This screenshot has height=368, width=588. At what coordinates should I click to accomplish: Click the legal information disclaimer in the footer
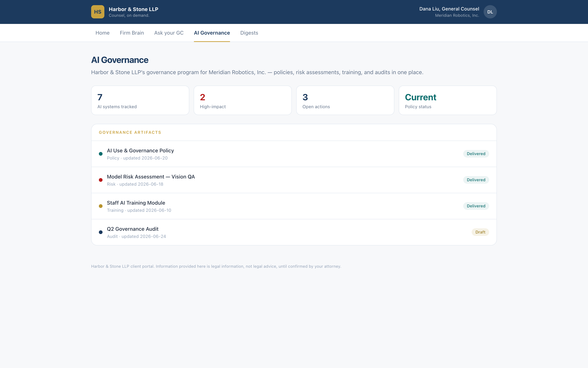pyautogui.click(x=216, y=266)
